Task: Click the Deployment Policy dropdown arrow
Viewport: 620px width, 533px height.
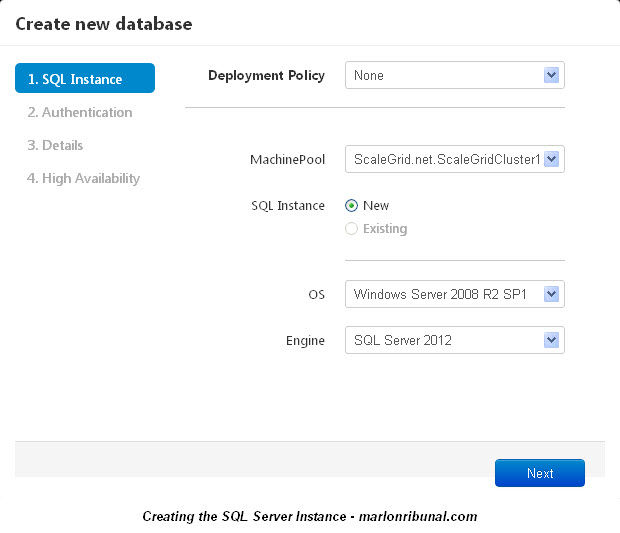Action: [550, 75]
